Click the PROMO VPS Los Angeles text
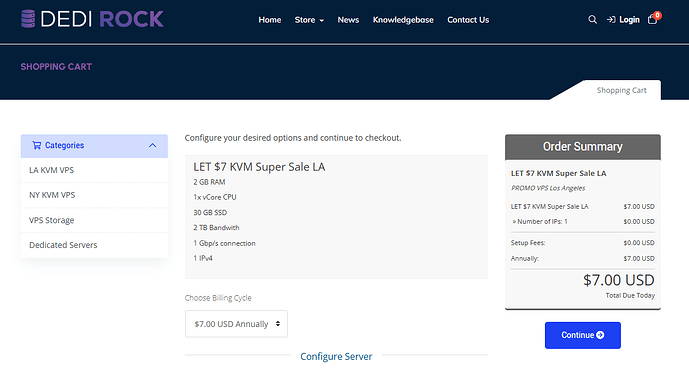The image size is (689, 376). pyautogui.click(x=548, y=188)
